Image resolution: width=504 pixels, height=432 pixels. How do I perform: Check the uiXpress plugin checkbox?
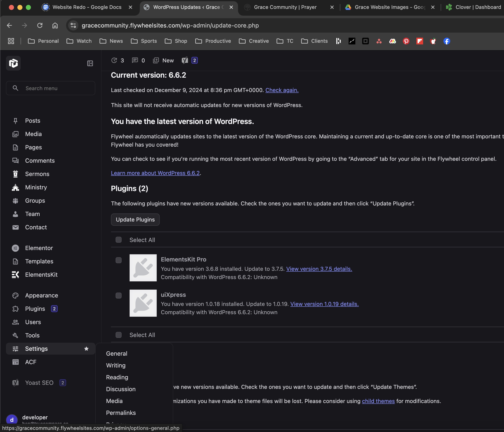point(118,296)
